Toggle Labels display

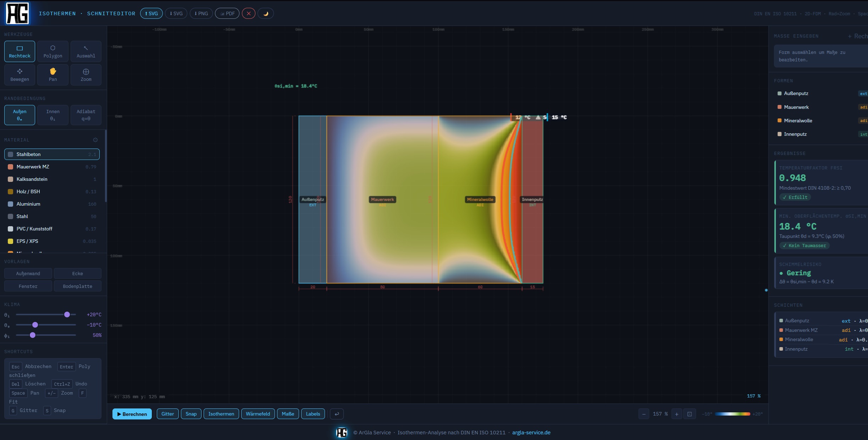click(x=313, y=414)
